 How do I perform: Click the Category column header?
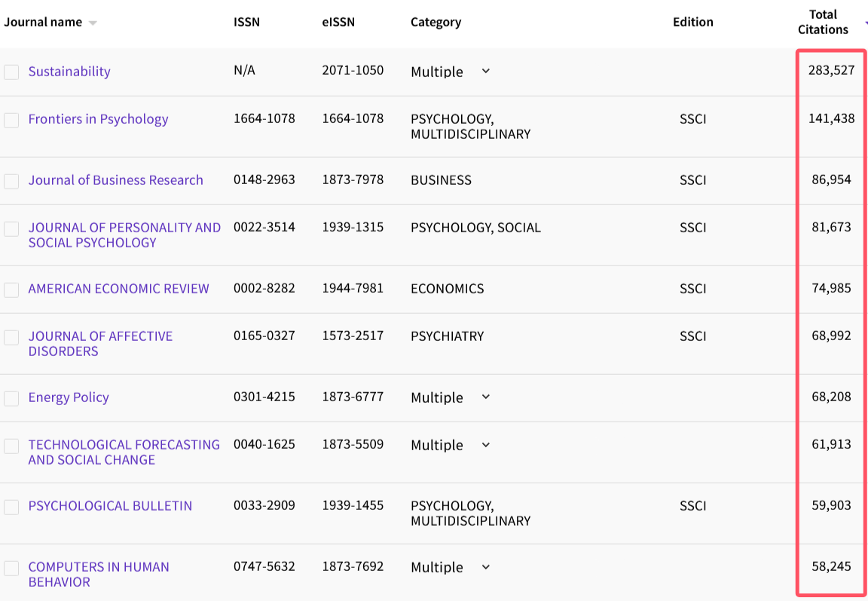point(436,22)
